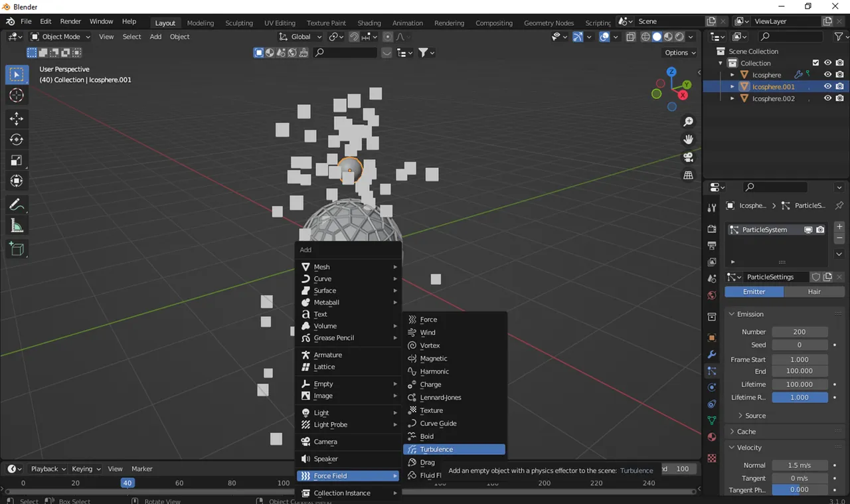This screenshot has height=504, width=850.
Task: Open the Tool properties tab
Action: click(712, 208)
